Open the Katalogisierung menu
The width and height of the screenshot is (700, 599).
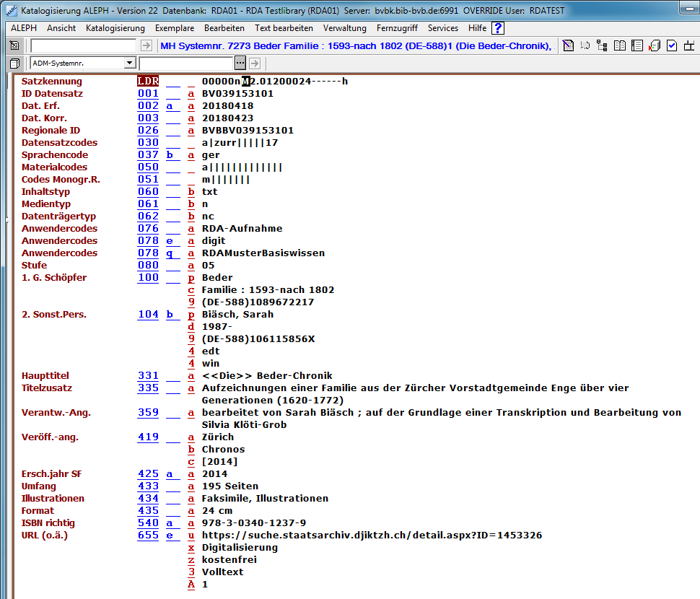(x=115, y=28)
